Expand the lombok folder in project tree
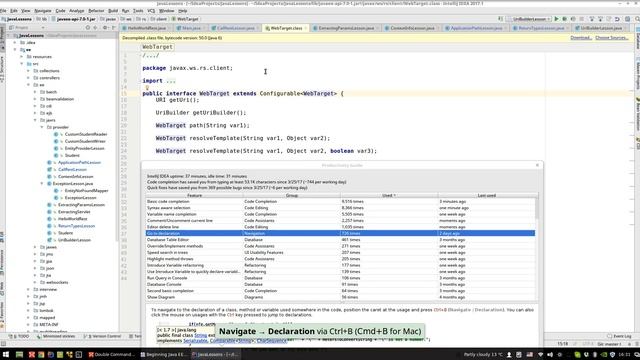This screenshot has height=360, width=640. coord(29,310)
